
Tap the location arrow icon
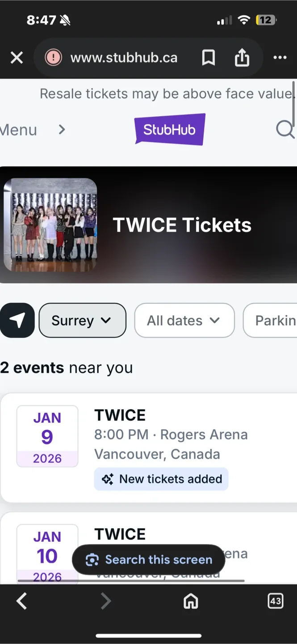[16, 320]
